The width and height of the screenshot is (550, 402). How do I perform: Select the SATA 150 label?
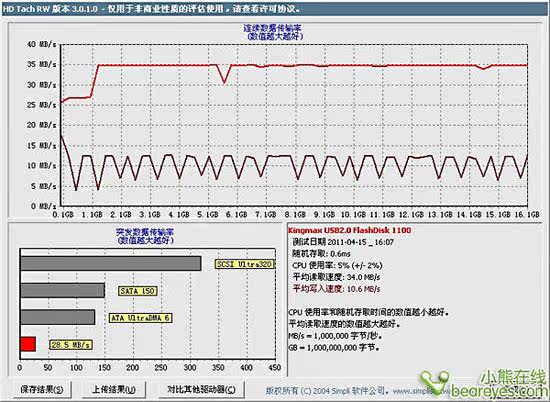138,291
